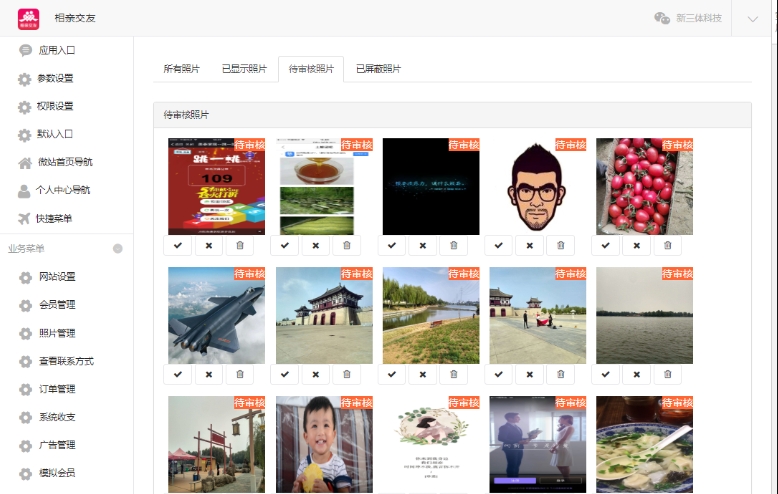Approve the black background text photo

tap(392, 245)
